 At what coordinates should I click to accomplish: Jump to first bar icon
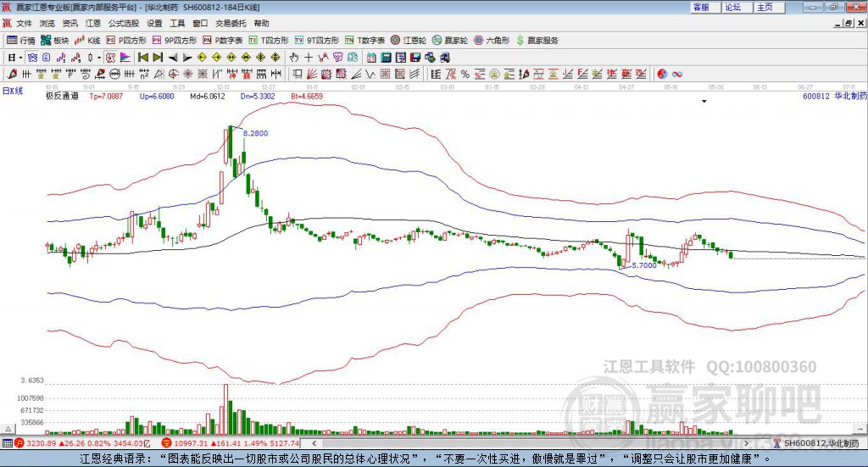(142, 58)
